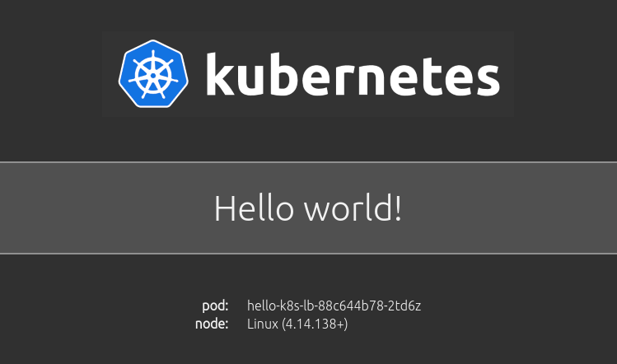Click the Kubernetes helm wheel logo icon
617x364 pixels.
(x=153, y=73)
